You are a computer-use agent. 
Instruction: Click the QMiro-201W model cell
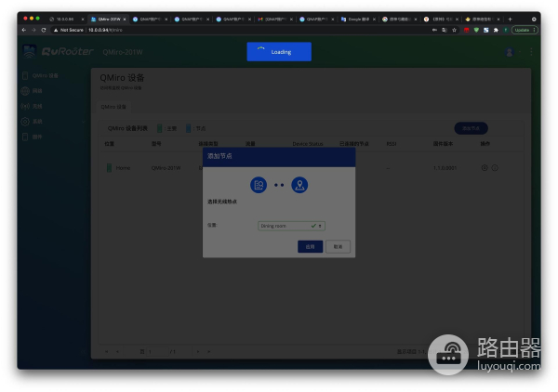tap(166, 168)
